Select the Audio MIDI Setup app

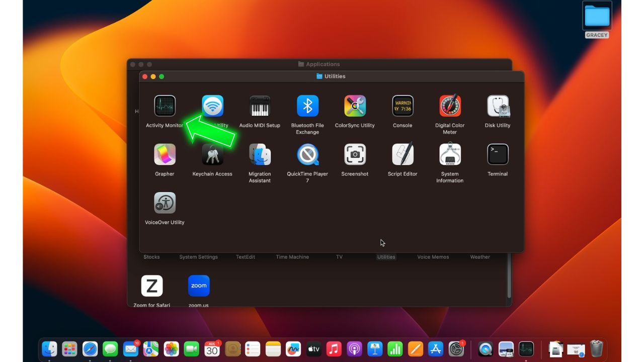260,106
